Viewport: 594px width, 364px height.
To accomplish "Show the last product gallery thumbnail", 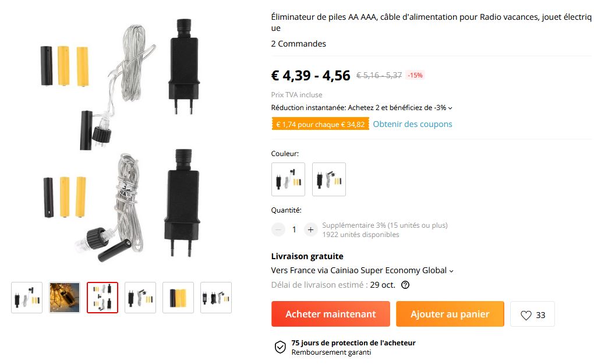I will (216, 298).
